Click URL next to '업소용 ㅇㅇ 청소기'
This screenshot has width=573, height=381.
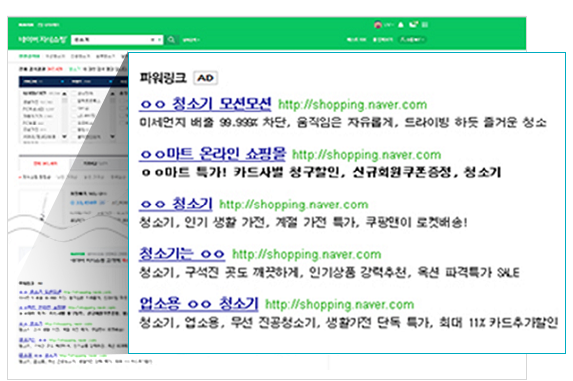coord(339,305)
